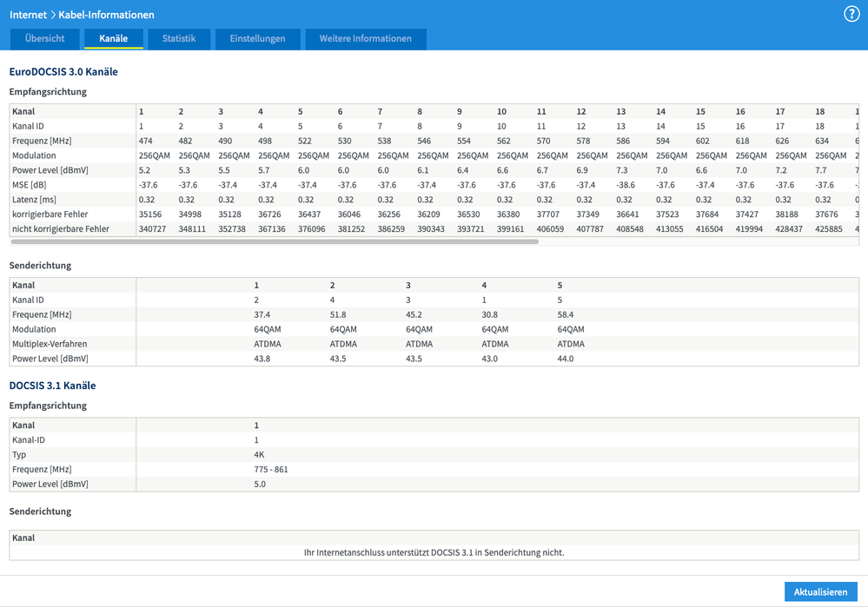The width and height of the screenshot is (868, 607).
Task: Open the help question mark icon
Action: 851,14
